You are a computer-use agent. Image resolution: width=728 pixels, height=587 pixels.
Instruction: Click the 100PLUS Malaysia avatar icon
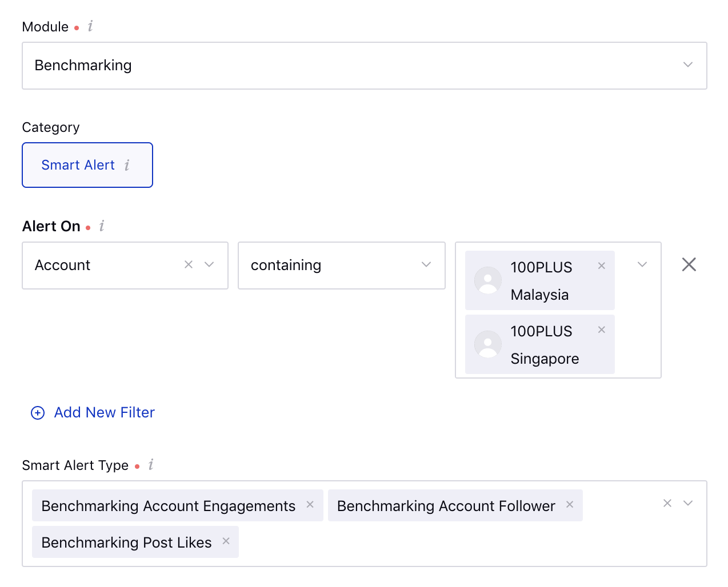tap(488, 280)
